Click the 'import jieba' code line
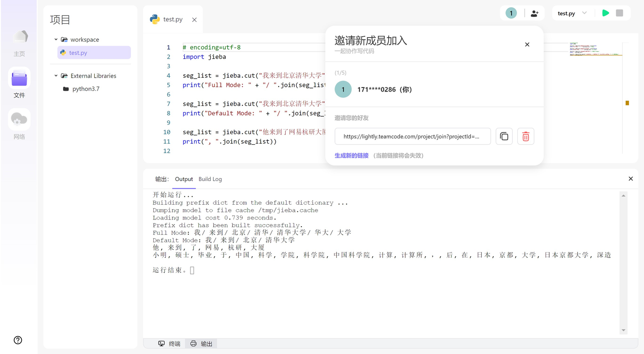Viewport: 644px width, 354px height. point(204,57)
